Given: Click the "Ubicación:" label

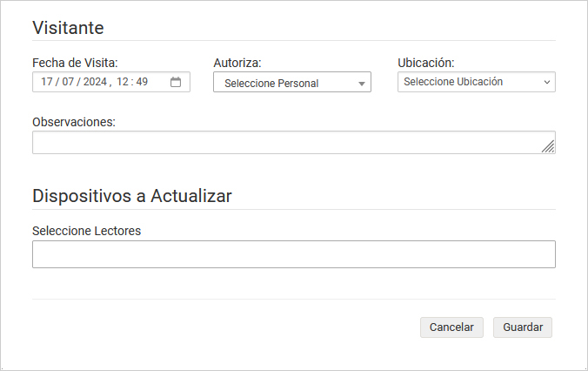Looking at the screenshot, I should (426, 63).
